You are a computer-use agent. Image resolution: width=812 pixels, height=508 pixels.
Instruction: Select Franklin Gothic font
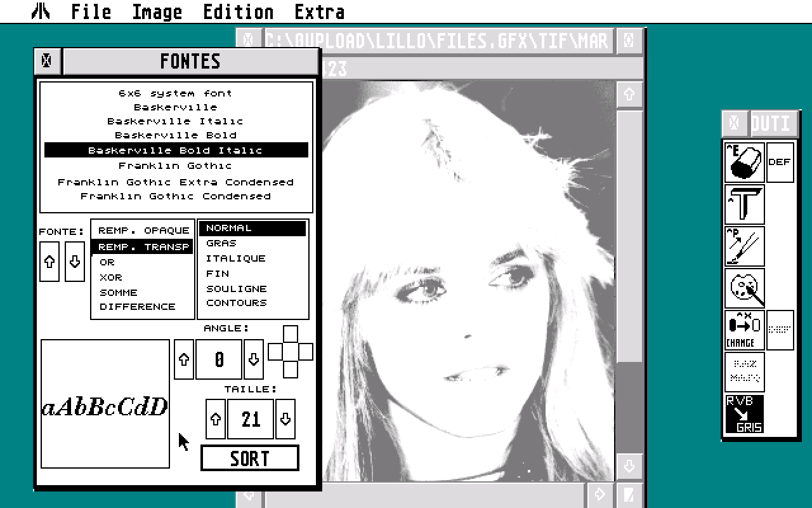click(x=176, y=165)
